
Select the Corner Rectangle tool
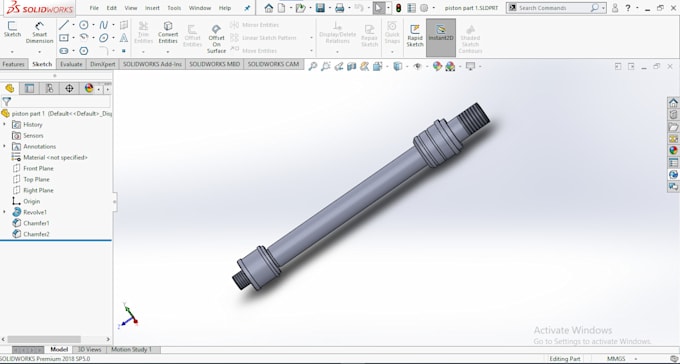point(64,38)
